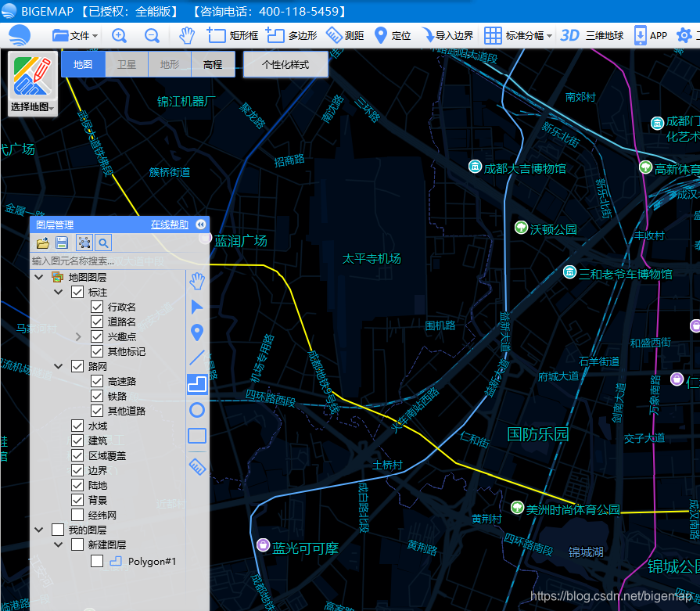Viewport: 700px width, 611px height.
Task: Click the BIGEMAP globe logo icon
Action: point(19,35)
